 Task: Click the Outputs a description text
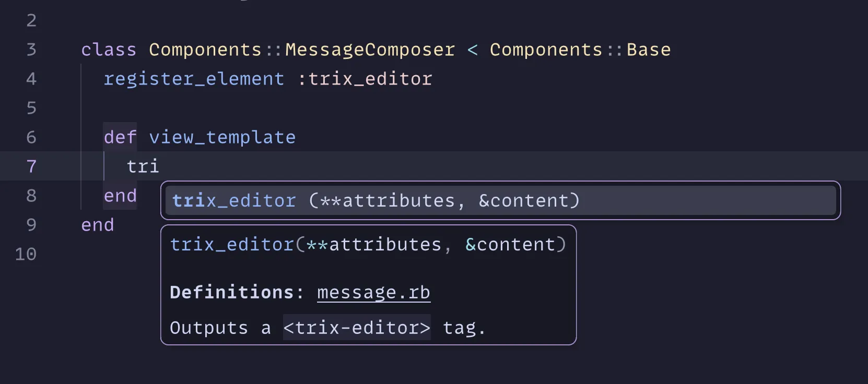click(219, 328)
